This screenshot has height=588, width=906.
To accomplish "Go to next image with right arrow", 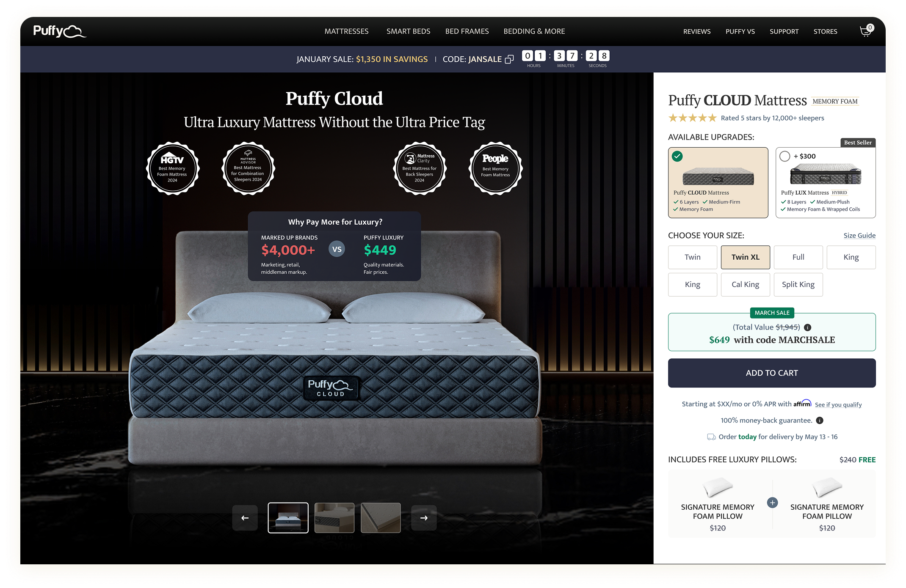I will pos(424,518).
